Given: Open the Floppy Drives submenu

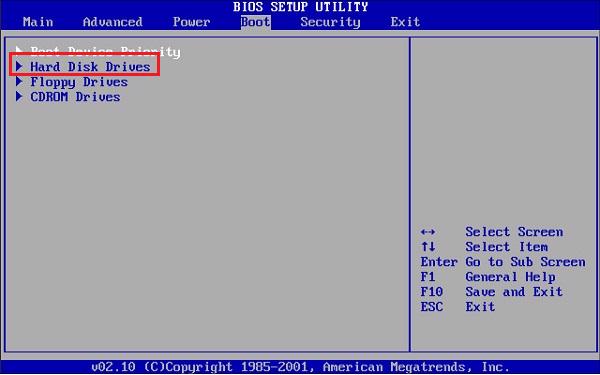Looking at the screenshot, I should (x=79, y=82).
